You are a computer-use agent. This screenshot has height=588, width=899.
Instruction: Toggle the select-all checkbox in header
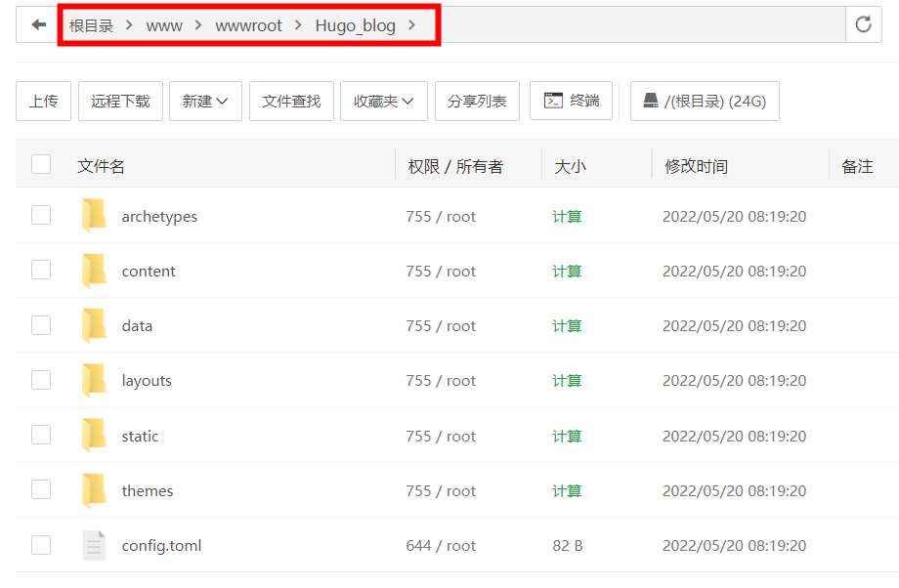click(41, 164)
